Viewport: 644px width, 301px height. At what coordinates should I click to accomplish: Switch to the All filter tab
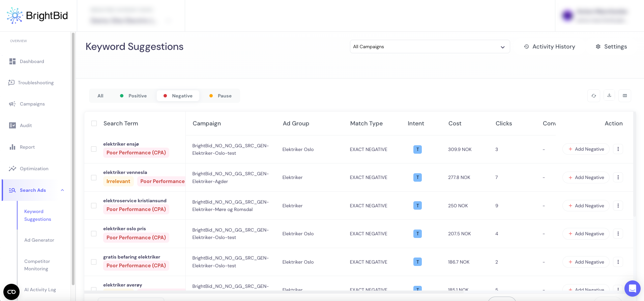[x=100, y=96]
